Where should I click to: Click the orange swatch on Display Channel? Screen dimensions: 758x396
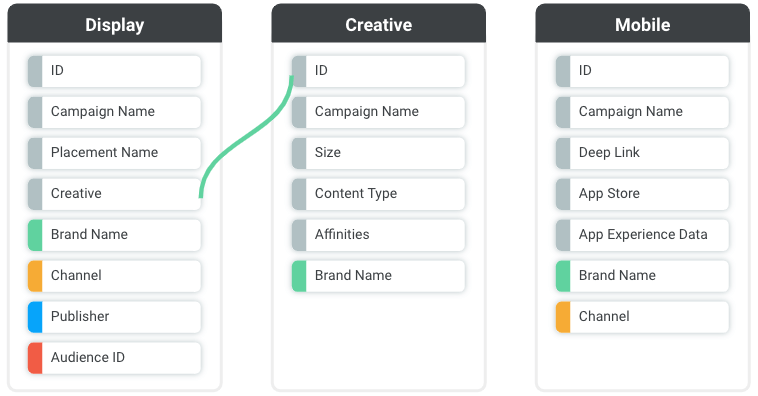pos(35,276)
